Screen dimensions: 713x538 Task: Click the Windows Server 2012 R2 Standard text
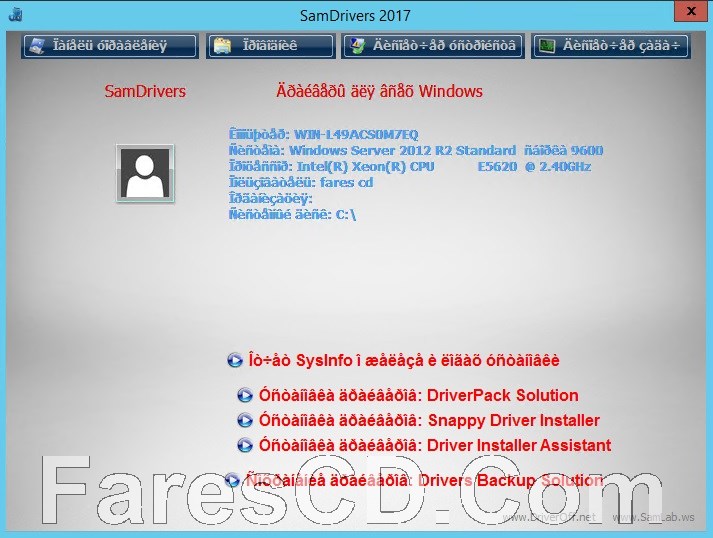coord(402,151)
